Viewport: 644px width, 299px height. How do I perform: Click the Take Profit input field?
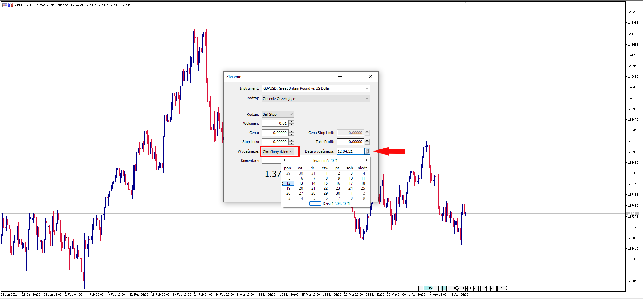tap(351, 142)
